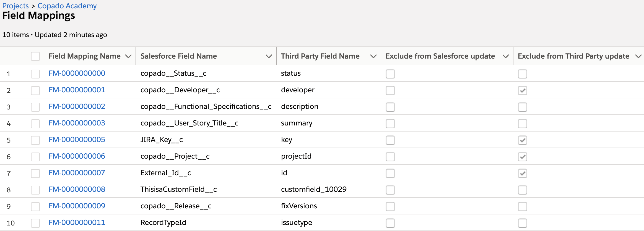Sort by Exclude from Third Party update header

tap(573, 56)
